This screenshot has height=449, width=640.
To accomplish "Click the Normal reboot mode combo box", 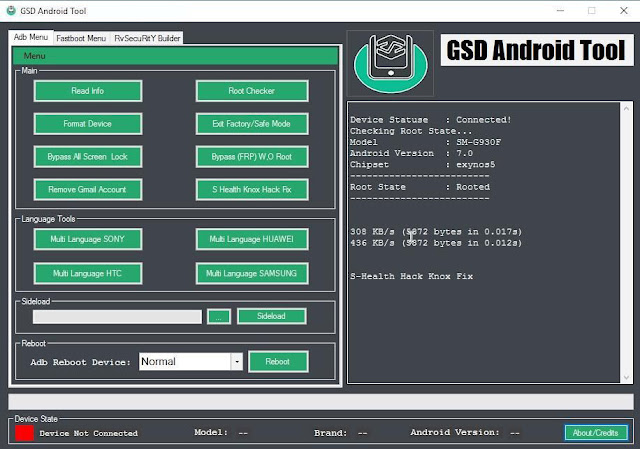I will (191, 362).
